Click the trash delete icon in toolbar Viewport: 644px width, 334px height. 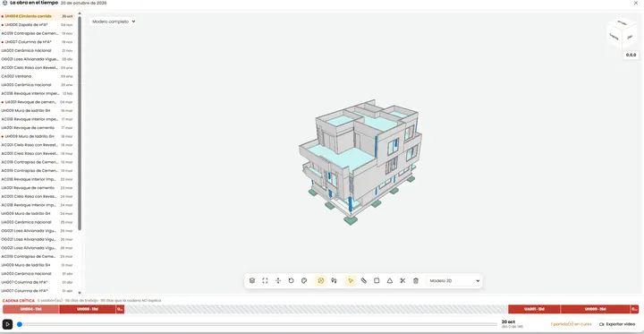pos(416,280)
